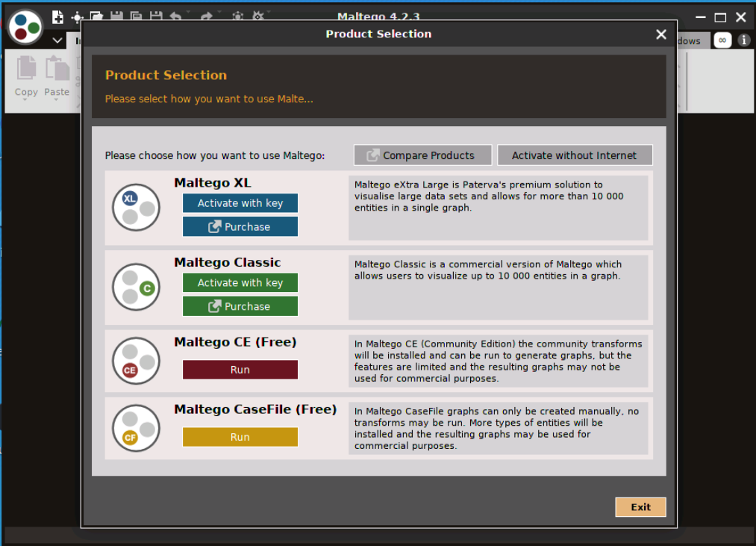Click the Maltego Classic commercial version description
The height and width of the screenshot is (546, 756).
(x=488, y=270)
